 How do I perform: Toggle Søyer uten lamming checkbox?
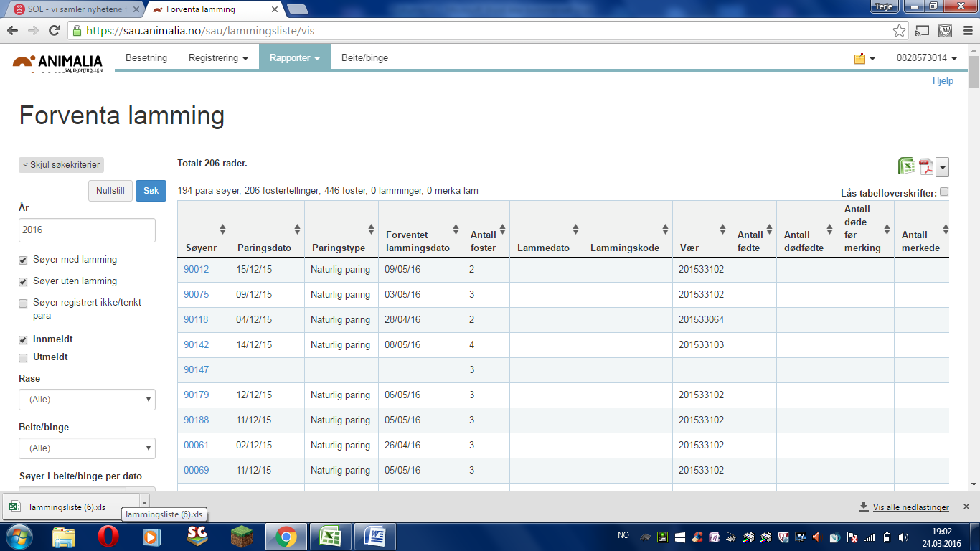[x=23, y=281]
